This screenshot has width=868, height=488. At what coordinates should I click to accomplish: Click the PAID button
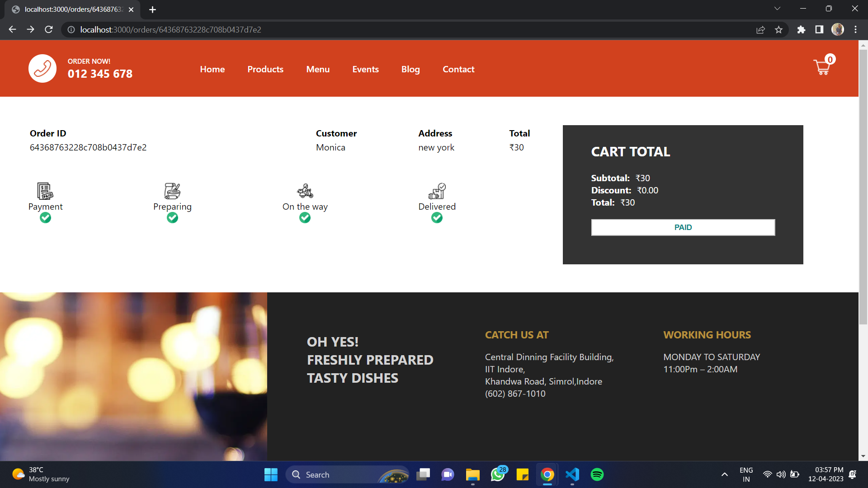click(x=683, y=227)
